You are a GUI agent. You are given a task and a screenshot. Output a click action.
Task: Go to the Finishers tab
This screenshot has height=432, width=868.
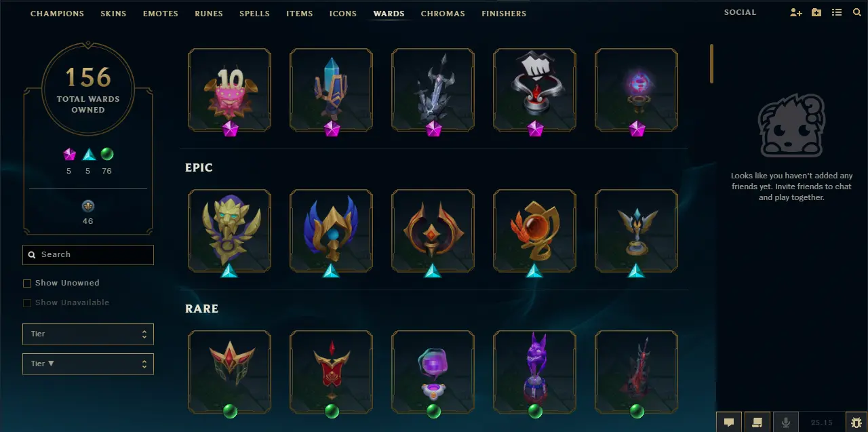tap(504, 14)
